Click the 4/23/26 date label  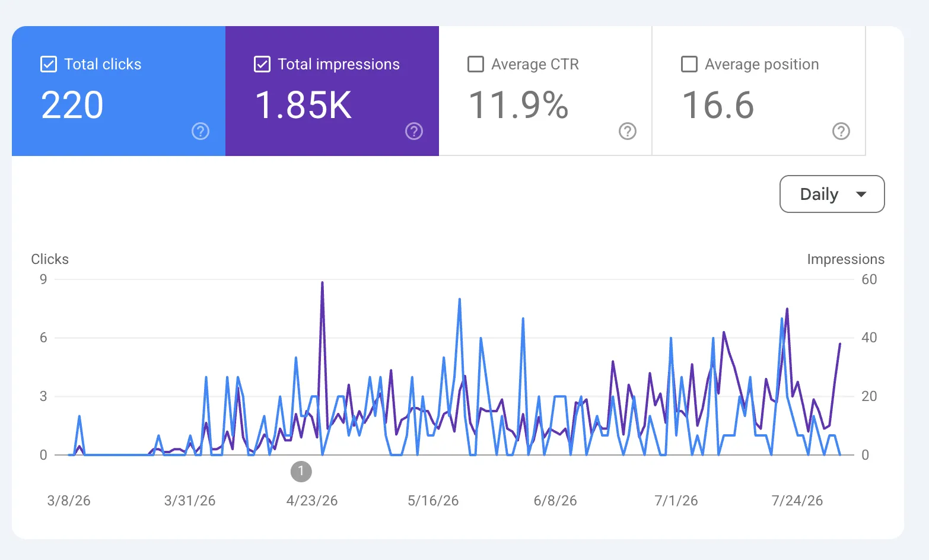(x=312, y=501)
